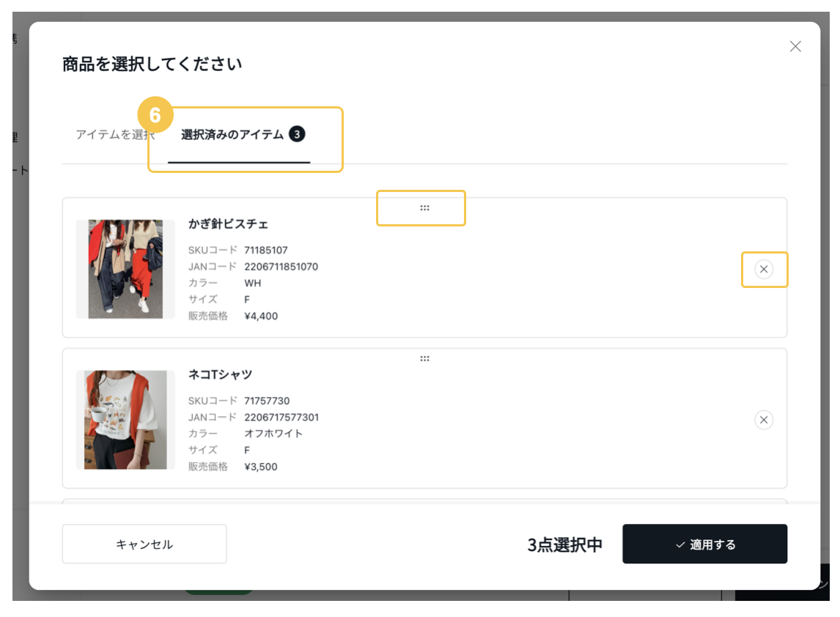Switch to アイテムを選択 tab
The width and height of the screenshot is (840, 617).
tap(115, 134)
